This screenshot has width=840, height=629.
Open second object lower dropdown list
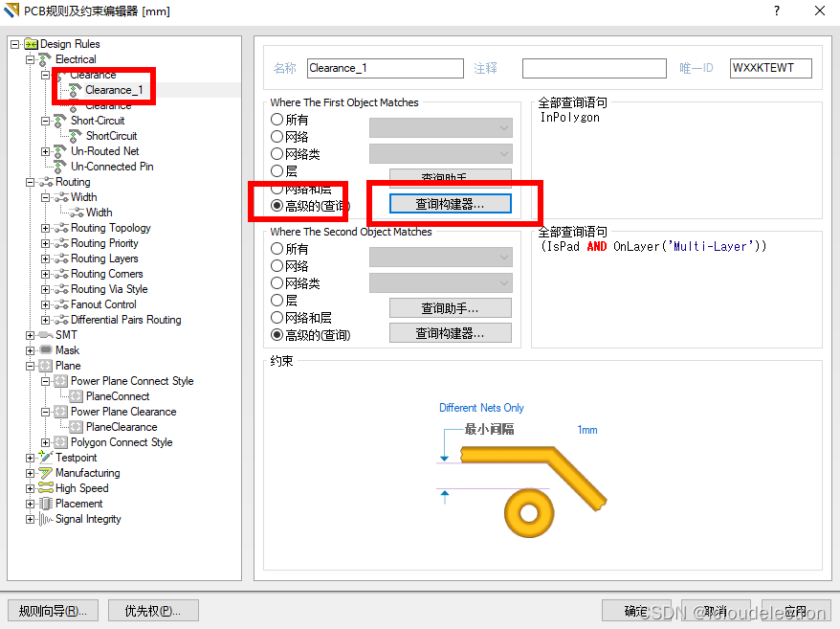[441, 283]
